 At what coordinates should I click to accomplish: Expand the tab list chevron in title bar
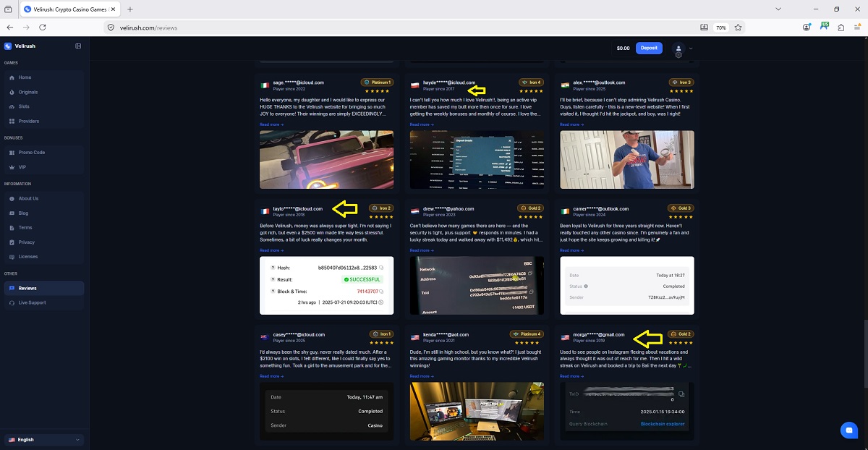pyautogui.click(x=778, y=9)
